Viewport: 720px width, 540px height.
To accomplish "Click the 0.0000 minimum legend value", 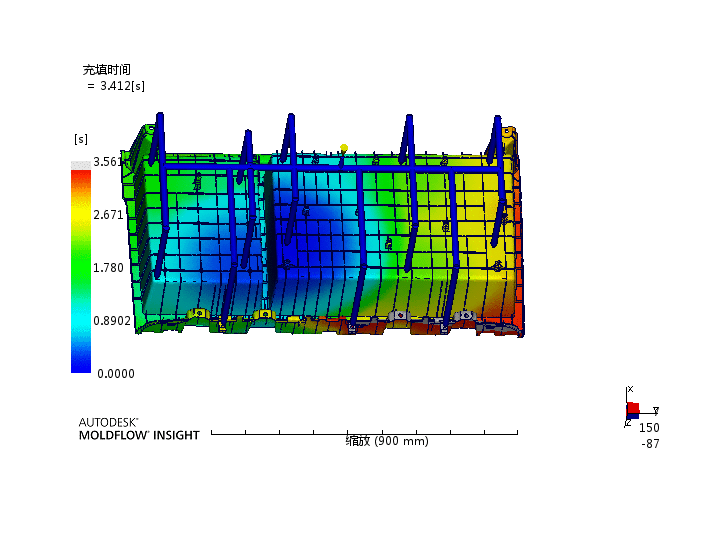I will coord(115,374).
